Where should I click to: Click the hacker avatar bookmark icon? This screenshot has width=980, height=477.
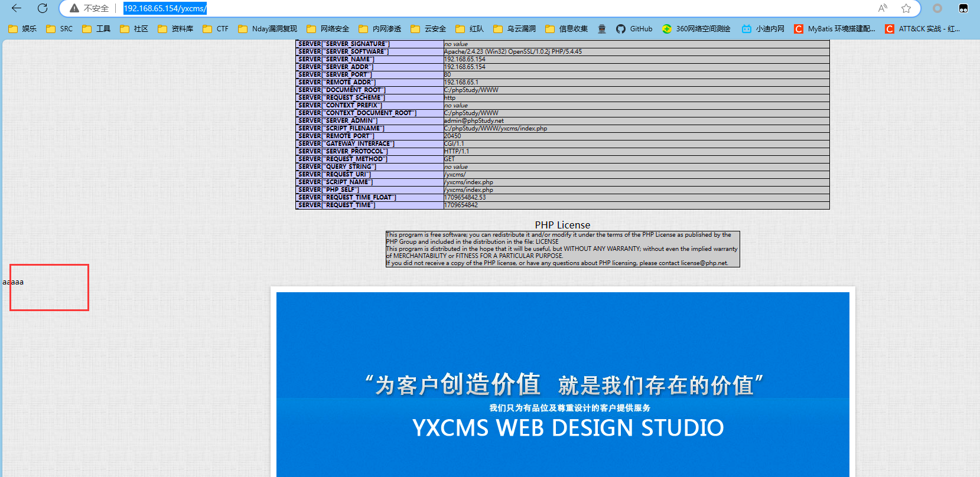pyautogui.click(x=602, y=29)
